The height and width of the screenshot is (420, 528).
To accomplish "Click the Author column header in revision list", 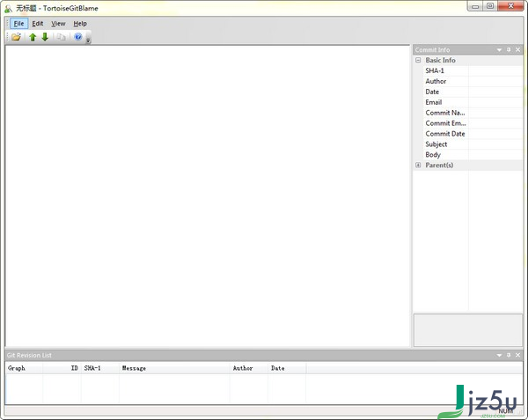I will [x=249, y=368].
